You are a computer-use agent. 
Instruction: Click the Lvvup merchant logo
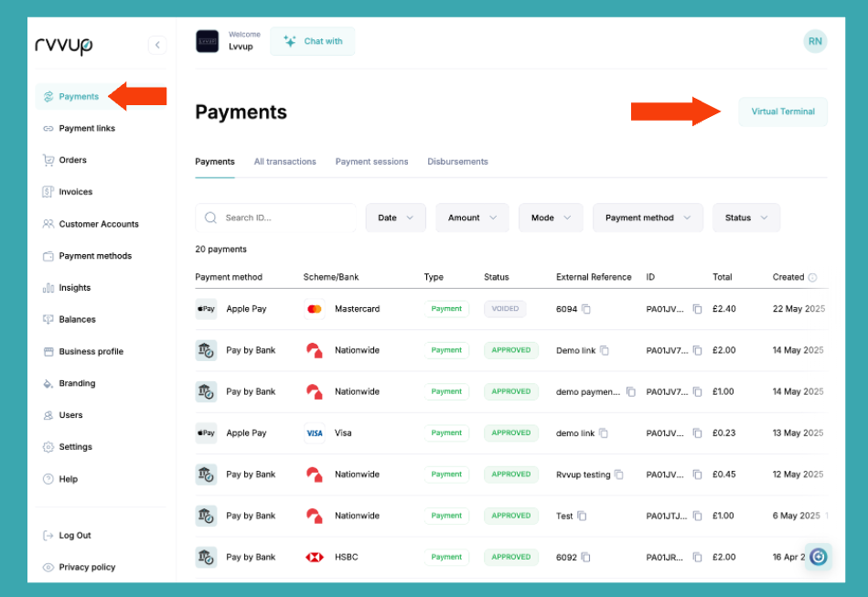pos(208,41)
